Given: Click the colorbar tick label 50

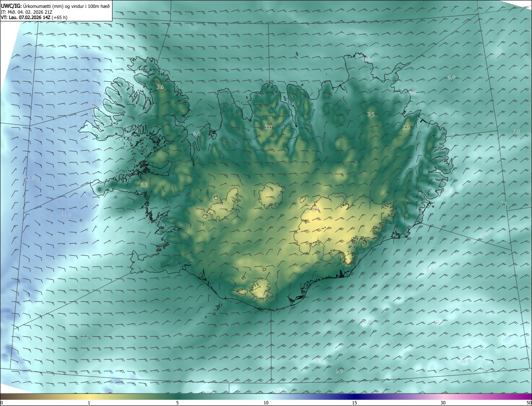Looking at the screenshot, I should [x=529, y=403].
